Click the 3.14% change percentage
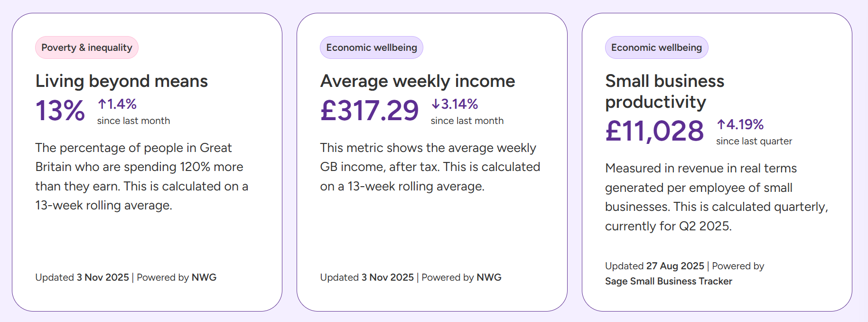 [459, 104]
